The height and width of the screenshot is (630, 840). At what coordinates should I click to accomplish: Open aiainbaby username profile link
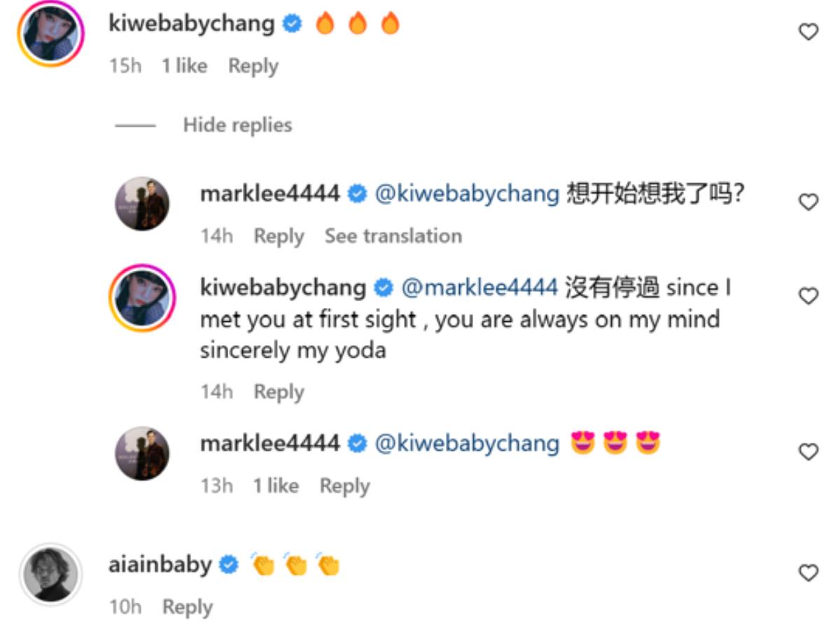coord(160,564)
